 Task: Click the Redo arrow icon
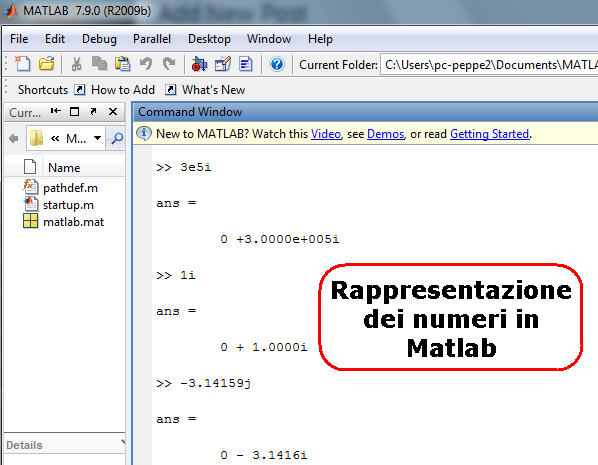[x=169, y=64]
